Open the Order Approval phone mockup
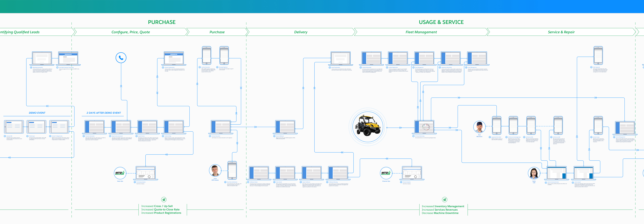This screenshot has width=644, height=224. click(598, 55)
